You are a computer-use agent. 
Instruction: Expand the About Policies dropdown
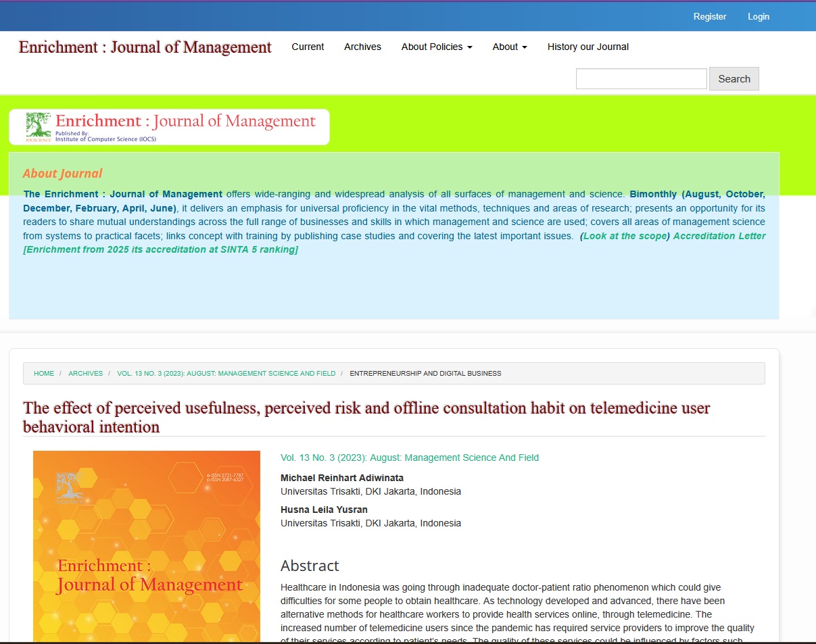coord(437,47)
